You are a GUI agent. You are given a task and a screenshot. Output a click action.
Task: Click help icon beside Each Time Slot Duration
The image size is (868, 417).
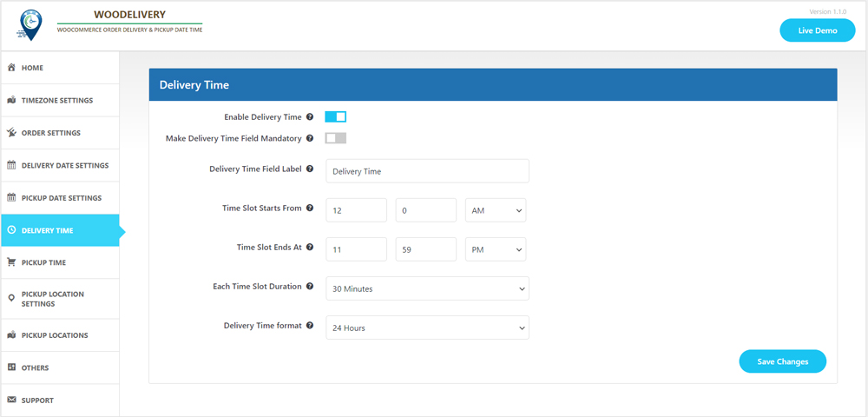[310, 287]
